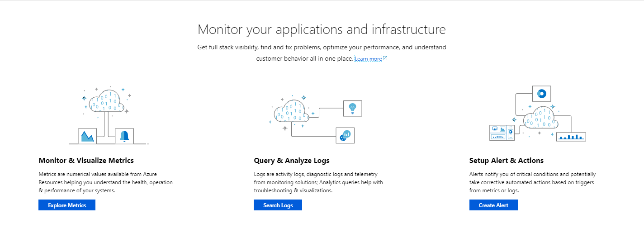Viewport: 644px width, 233px height.
Task: Follow the Learn more link
Action: pyautogui.click(x=368, y=59)
